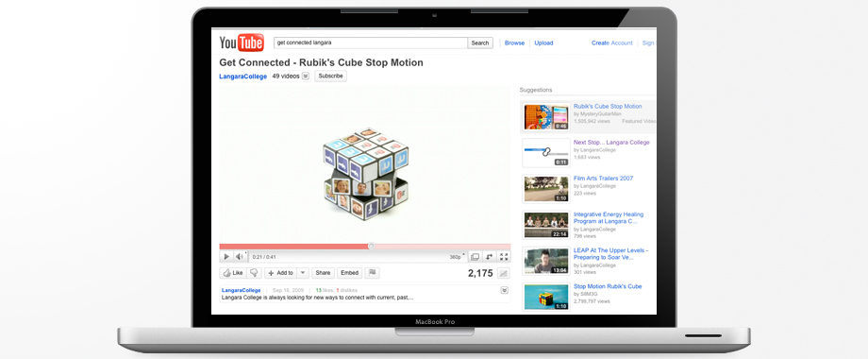Flag the video with the flag icon

[x=373, y=273]
